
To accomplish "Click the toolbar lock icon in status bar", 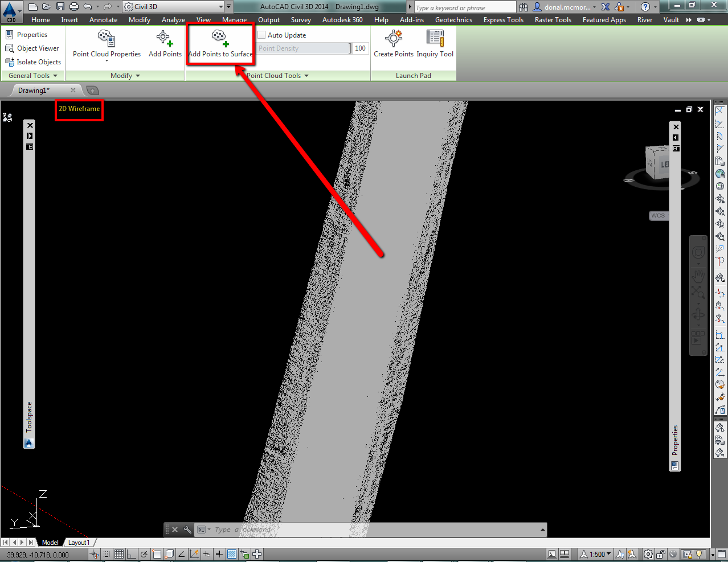I will pos(661,554).
